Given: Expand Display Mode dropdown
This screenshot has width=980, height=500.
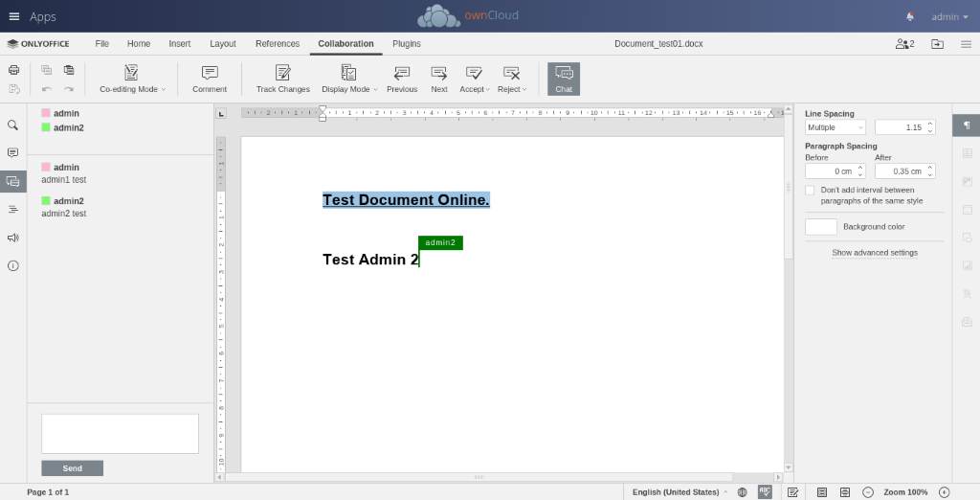Looking at the screenshot, I should coord(349,79).
